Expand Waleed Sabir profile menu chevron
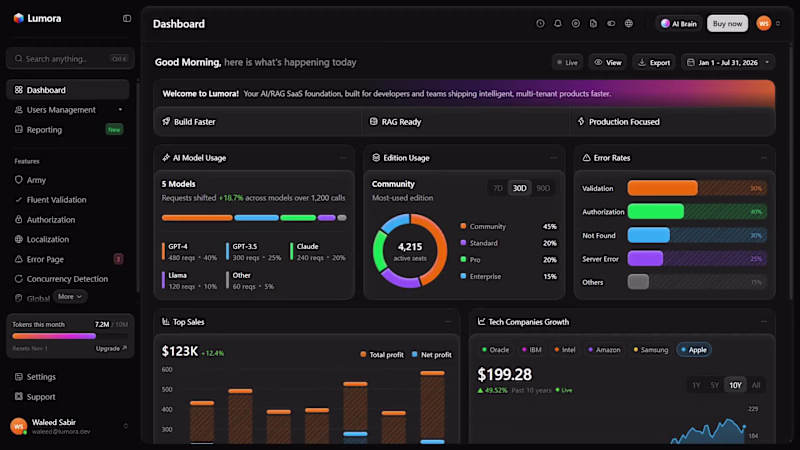This screenshot has width=800, height=450. click(x=126, y=426)
